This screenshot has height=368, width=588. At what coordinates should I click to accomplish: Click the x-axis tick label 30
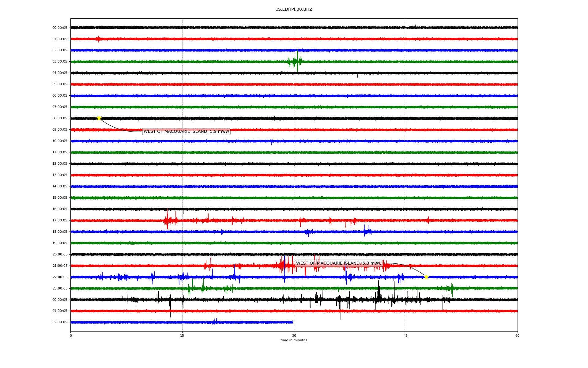point(294,335)
